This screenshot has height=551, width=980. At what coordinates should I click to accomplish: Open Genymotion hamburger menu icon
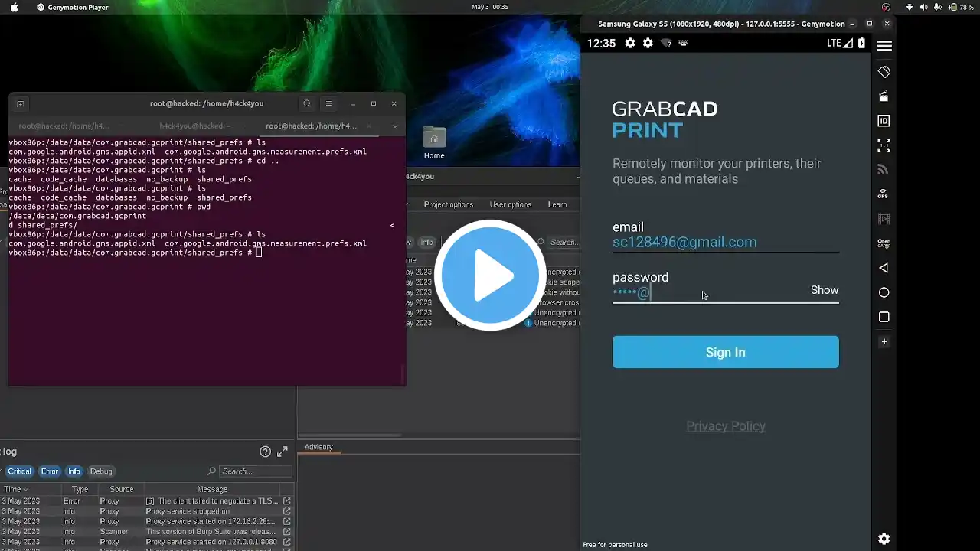pyautogui.click(x=884, y=46)
